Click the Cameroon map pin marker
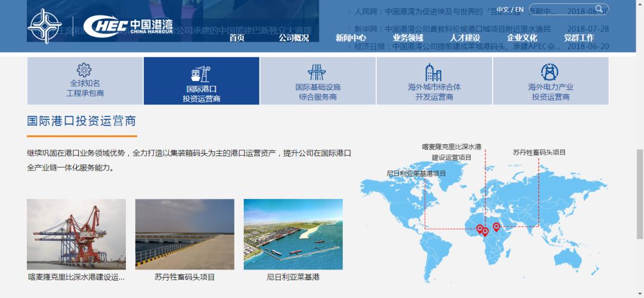Image resolution: width=644 pixels, height=298 pixels. pyautogui.click(x=485, y=231)
